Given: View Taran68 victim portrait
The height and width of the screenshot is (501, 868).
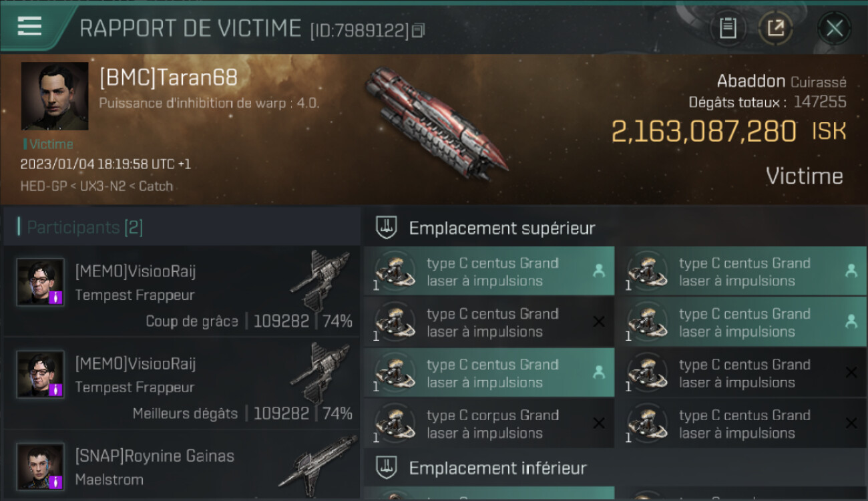Looking at the screenshot, I should 55,96.
